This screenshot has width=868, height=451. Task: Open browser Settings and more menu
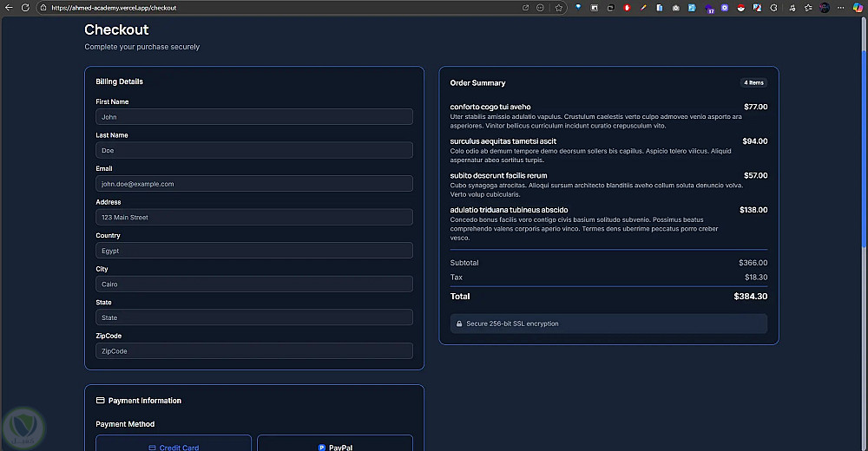coord(841,8)
